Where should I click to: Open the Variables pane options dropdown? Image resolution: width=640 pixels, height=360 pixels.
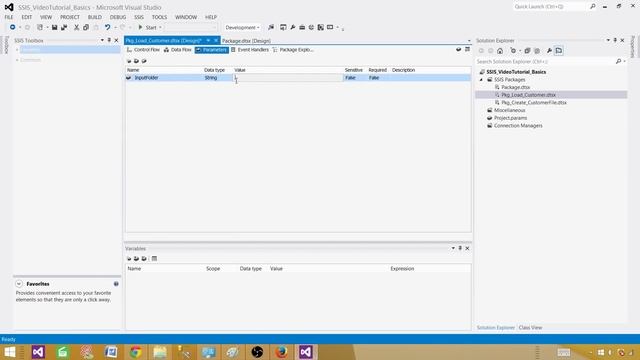pos(453,248)
